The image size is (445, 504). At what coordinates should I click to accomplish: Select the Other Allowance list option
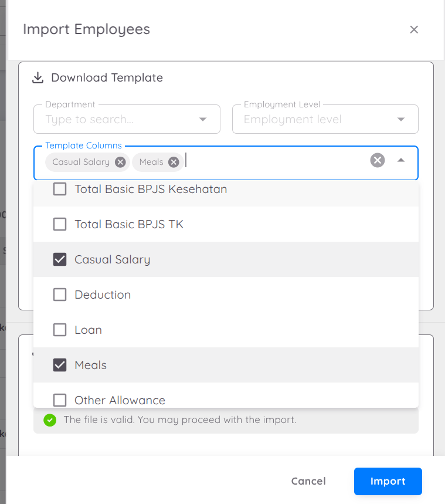point(120,400)
